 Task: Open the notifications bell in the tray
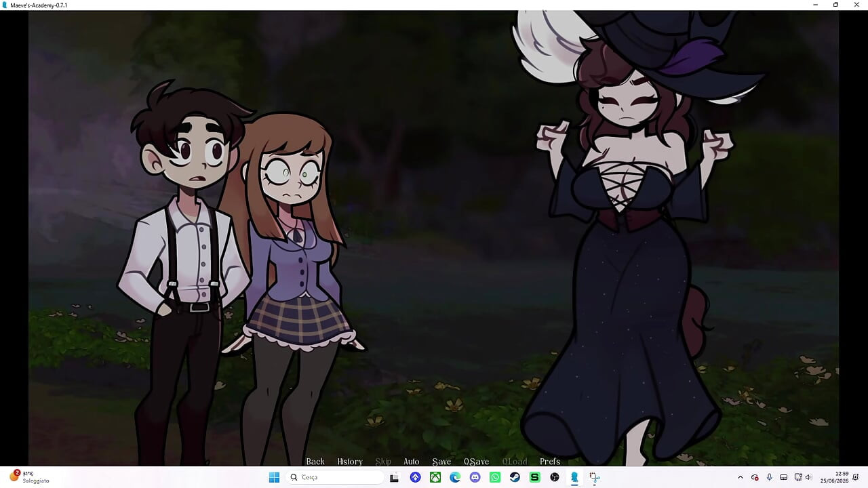point(857,477)
